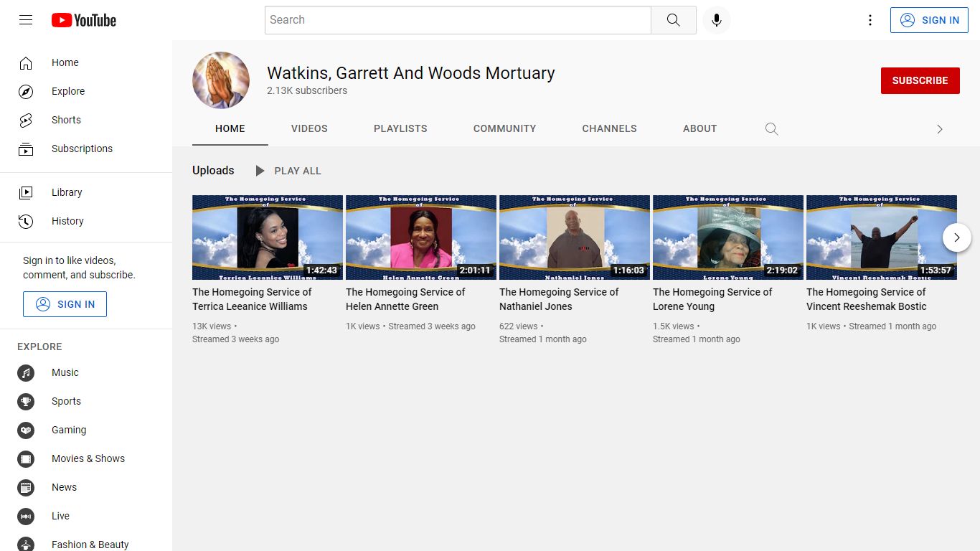Open the ABOUT tab
980x551 pixels.
coord(700,129)
